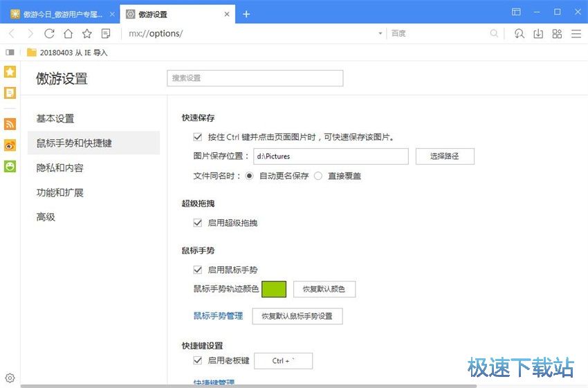The height and width of the screenshot is (388, 588).
Task: Switch to the 傲游今日 tab
Action: [60, 15]
